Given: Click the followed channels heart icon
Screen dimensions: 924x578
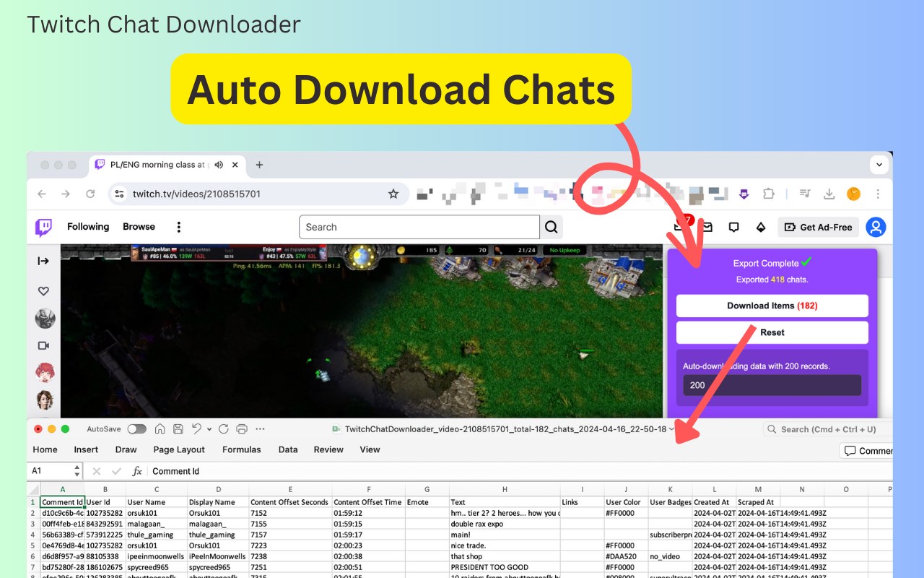Looking at the screenshot, I should [43, 291].
